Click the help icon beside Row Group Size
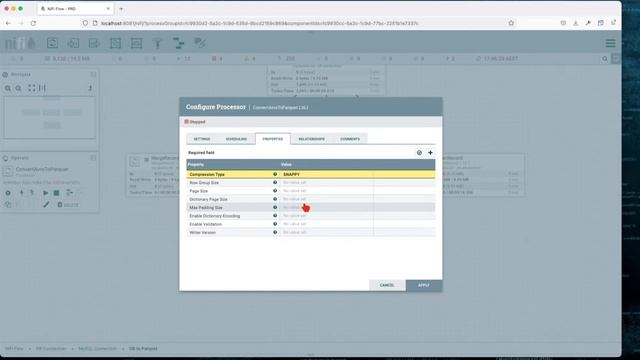This screenshot has width=640, height=360. coord(275,182)
